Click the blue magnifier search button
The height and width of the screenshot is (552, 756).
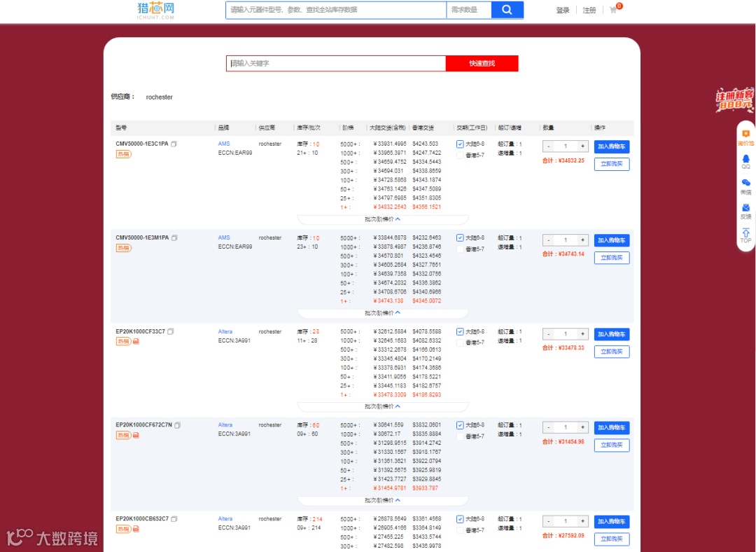[507, 10]
